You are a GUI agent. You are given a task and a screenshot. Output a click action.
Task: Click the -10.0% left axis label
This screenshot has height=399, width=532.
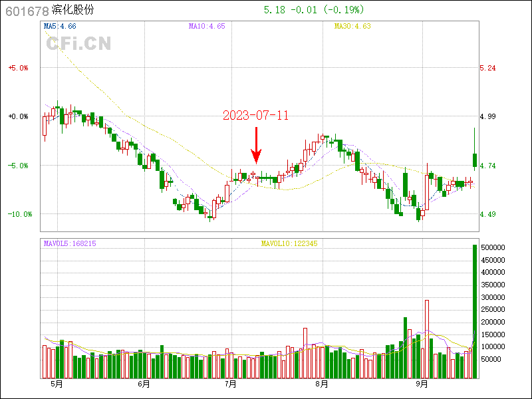point(19,214)
